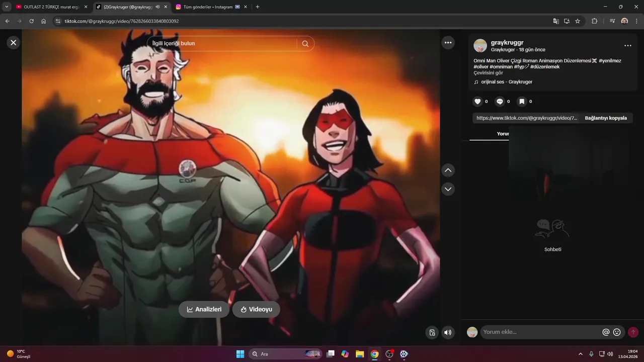Screen dimensions: 644x362
Task: Open the graykruggr username link
Action: point(507,43)
